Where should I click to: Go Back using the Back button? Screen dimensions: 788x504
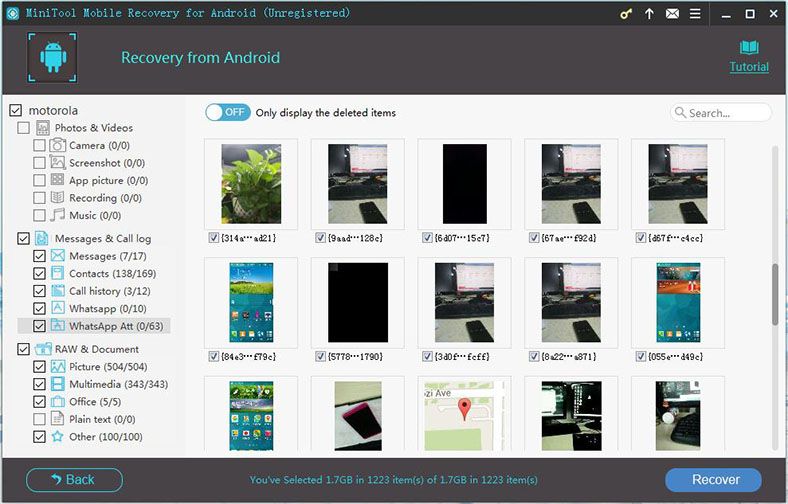click(74, 480)
